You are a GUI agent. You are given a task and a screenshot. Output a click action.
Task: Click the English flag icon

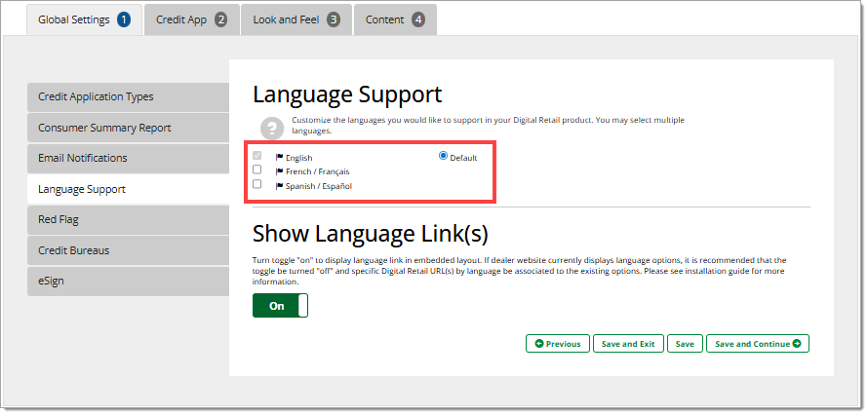[x=279, y=157]
